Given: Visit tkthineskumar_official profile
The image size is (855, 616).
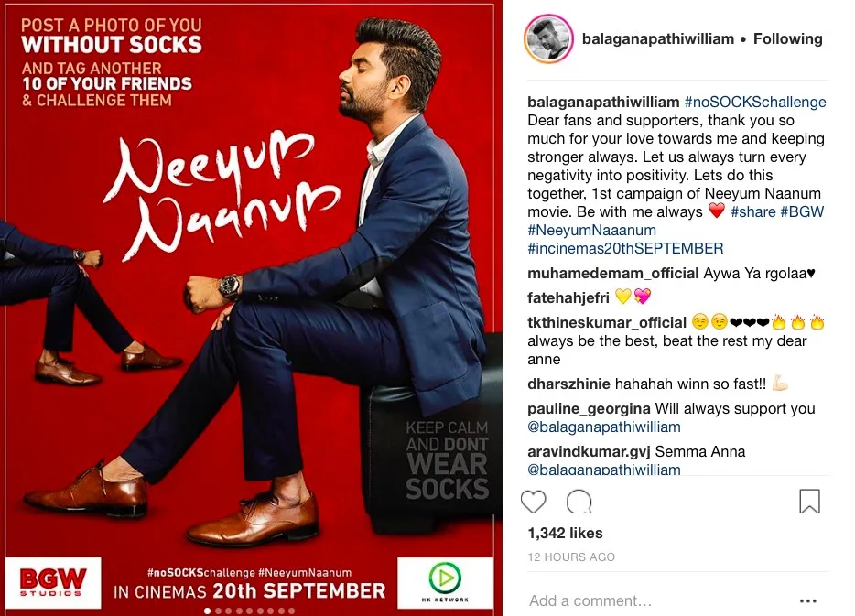Looking at the screenshot, I should pos(606,323).
